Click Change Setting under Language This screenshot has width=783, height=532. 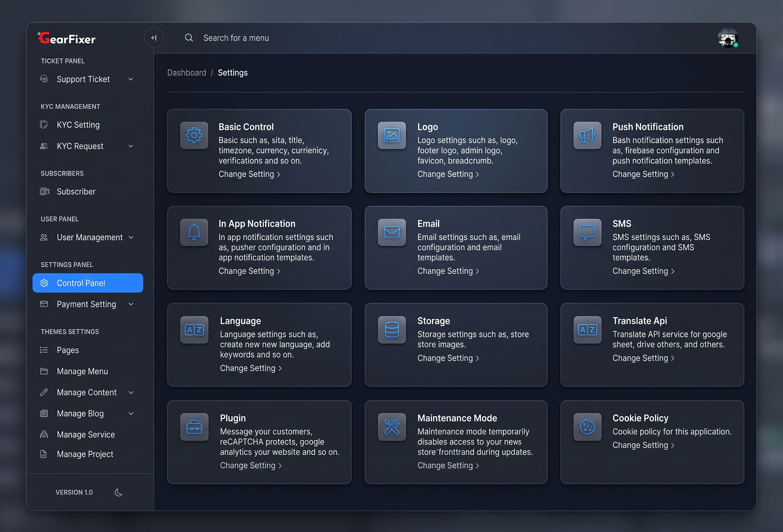point(251,368)
